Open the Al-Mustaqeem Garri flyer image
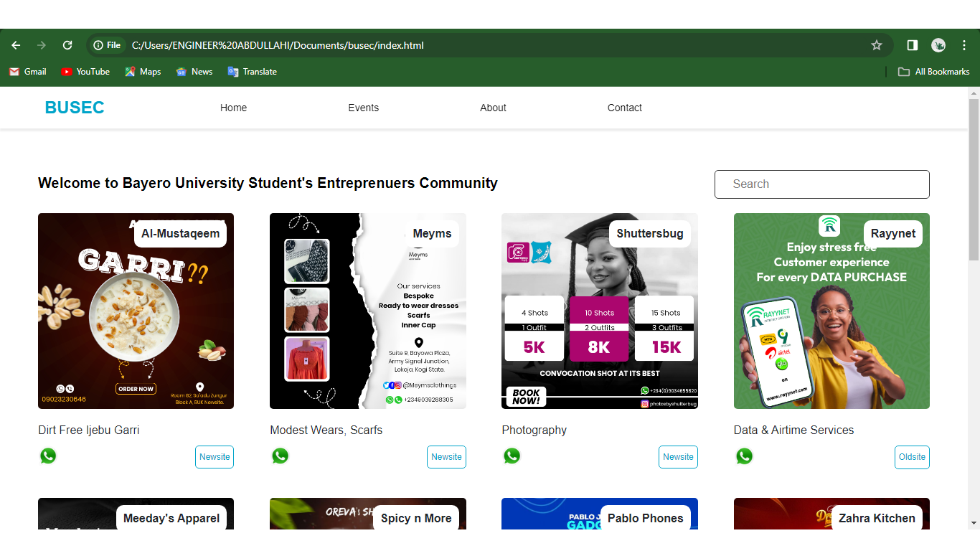Screen dimensions: 980x551 136,311
